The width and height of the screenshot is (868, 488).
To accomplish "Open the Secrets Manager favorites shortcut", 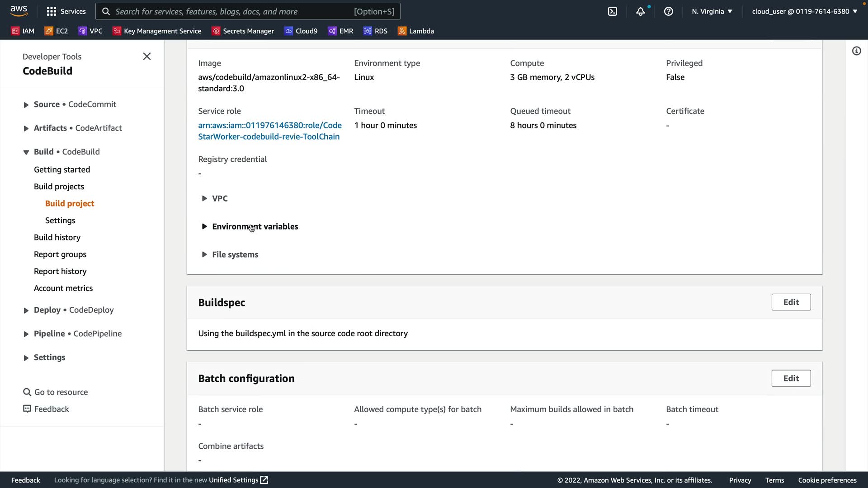I will (x=243, y=31).
